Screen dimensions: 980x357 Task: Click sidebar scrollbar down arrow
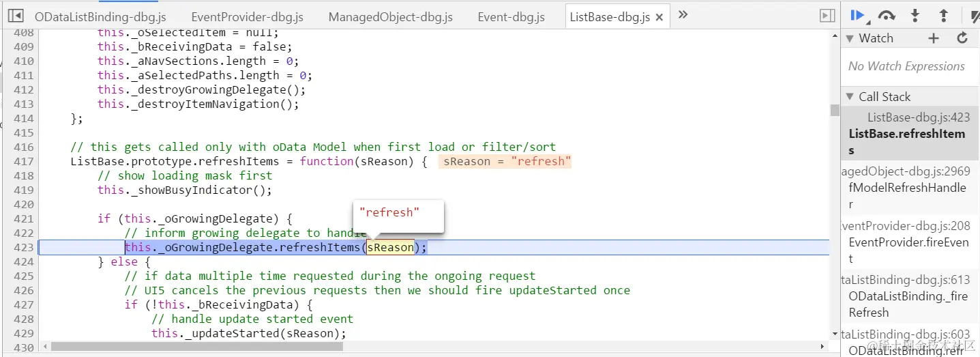point(835,334)
